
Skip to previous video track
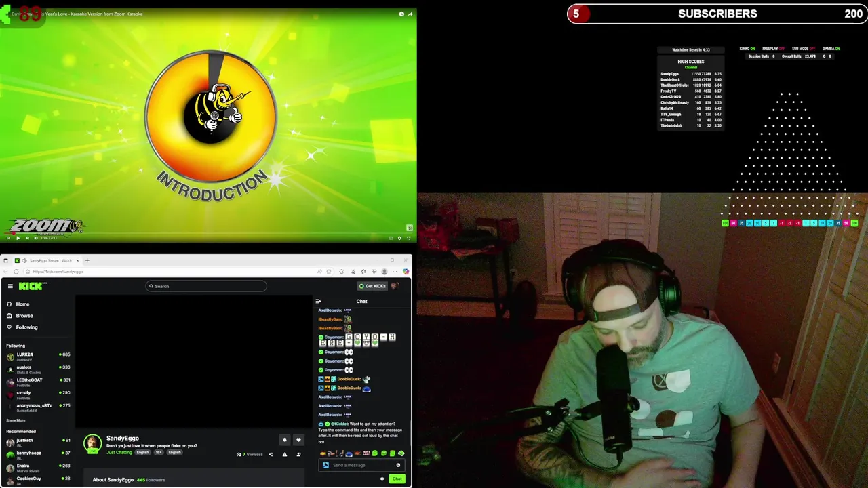[x=8, y=238]
